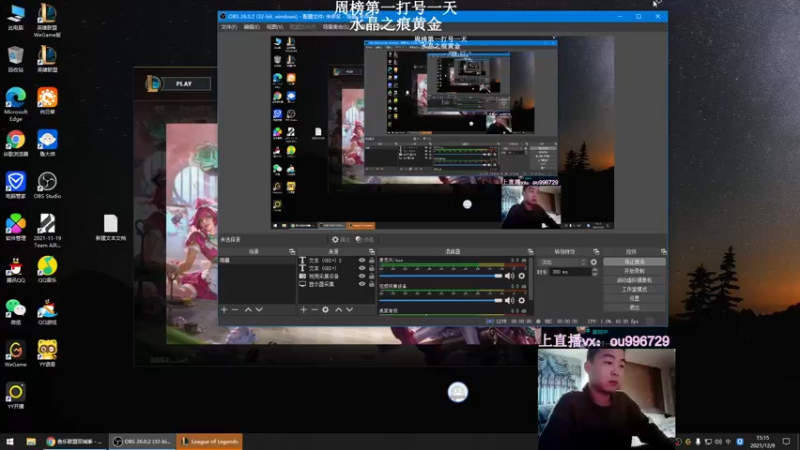Toggle Studio Mode button
Screen dimensions: 800x450
pyautogui.click(x=634, y=289)
